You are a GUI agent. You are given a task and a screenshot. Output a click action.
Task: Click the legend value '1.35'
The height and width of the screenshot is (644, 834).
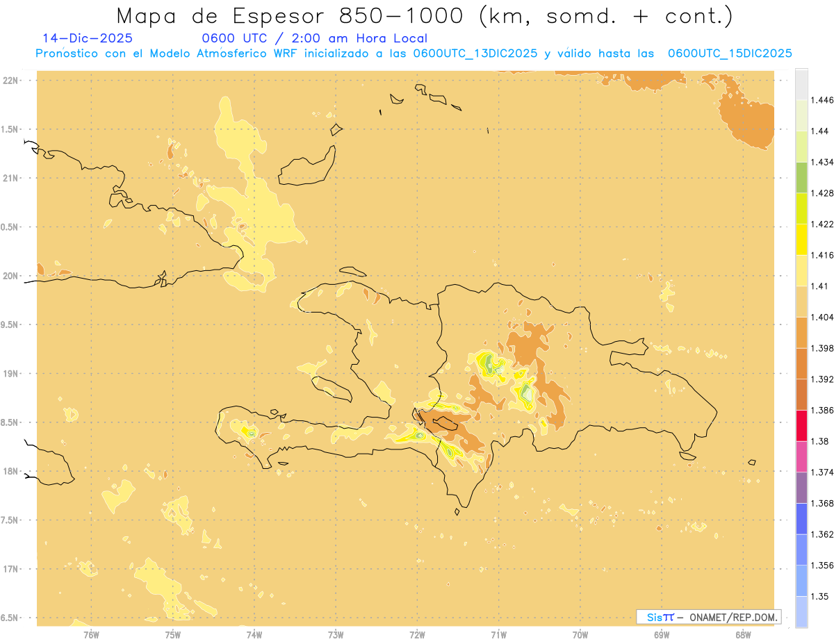[x=819, y=596]
